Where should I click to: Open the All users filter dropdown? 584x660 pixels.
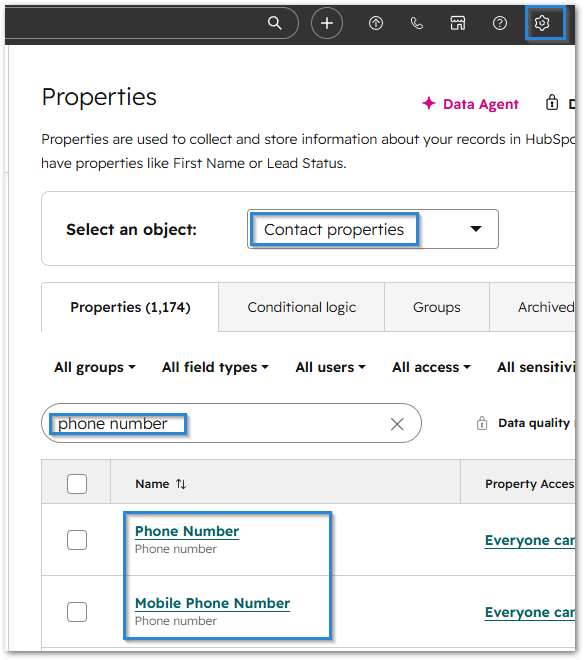click(x=330, y=367)
